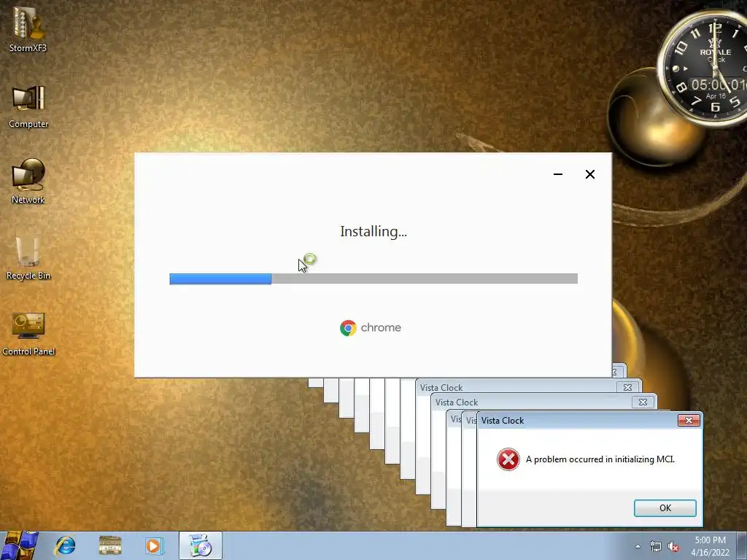Open the StormXF3 desktop icon
Image resolution: width=747 pixels, height=560 pixels.
(x=28, y=28)
